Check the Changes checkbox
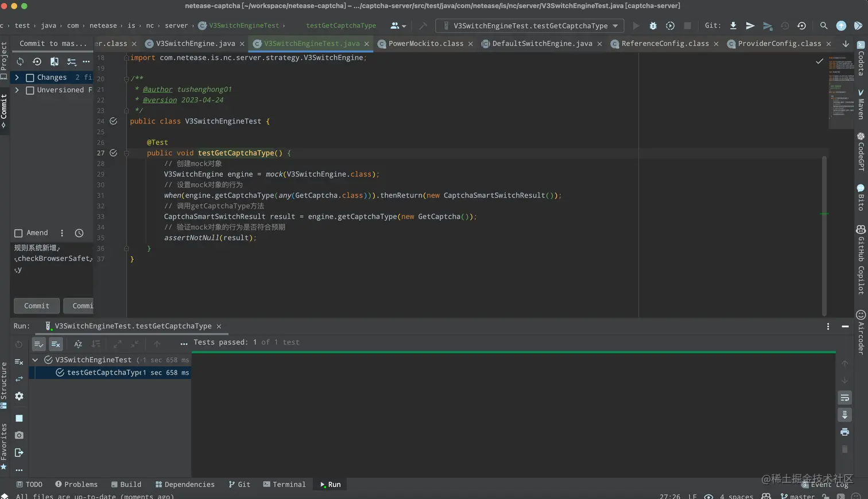Viewport: 868px width, 499px height. tap(30, 78)
